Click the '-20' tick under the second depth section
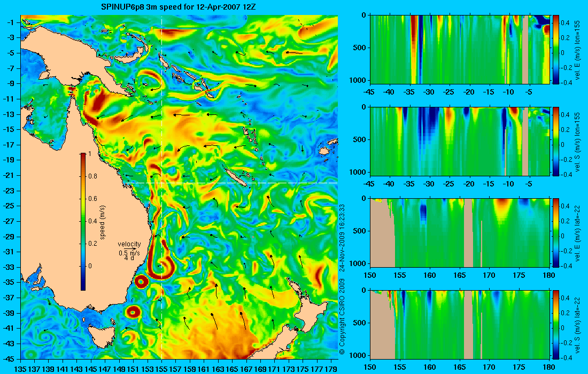 [469, 184]
